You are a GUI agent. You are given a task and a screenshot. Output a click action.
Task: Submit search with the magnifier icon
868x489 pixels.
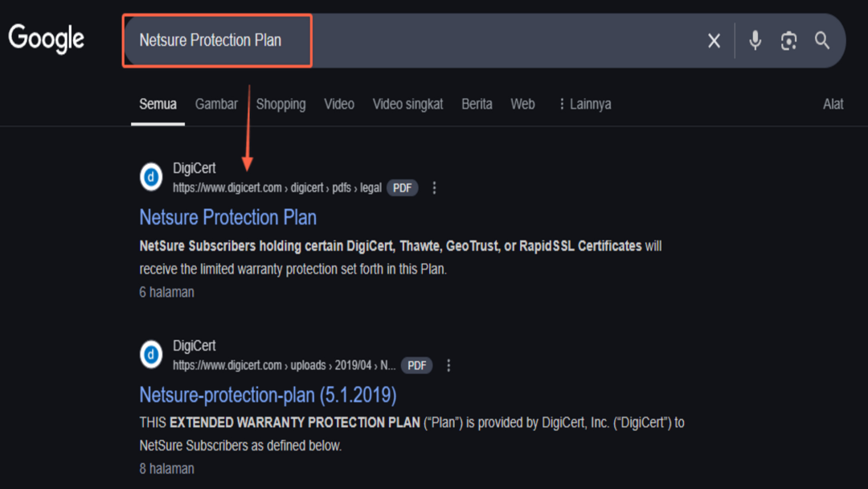(x=822, y=40)
